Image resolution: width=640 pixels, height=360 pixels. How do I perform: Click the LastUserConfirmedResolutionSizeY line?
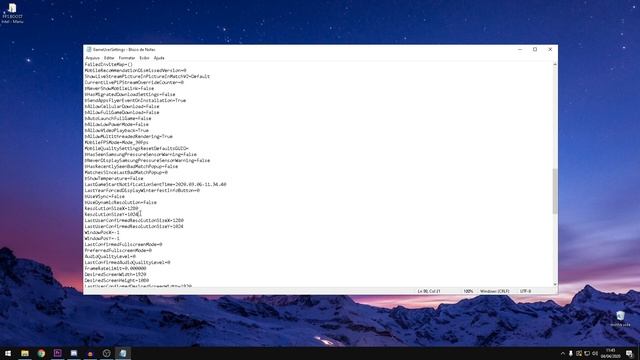(134, 226)
